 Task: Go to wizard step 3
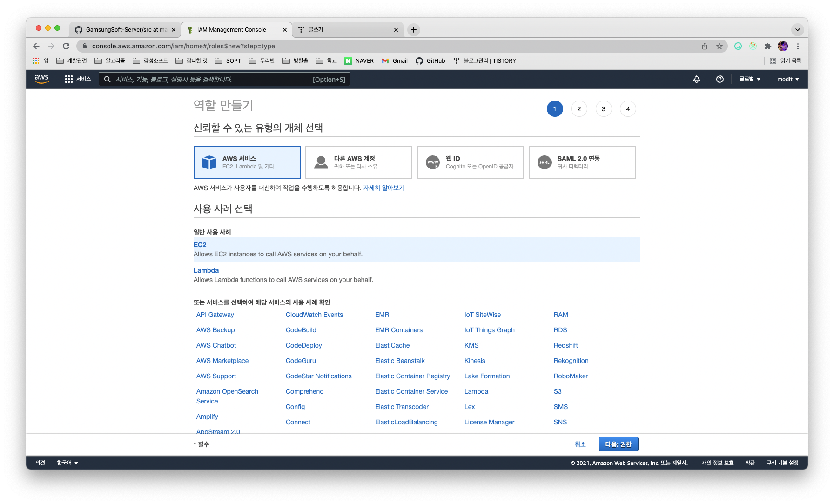coord(604,109)
